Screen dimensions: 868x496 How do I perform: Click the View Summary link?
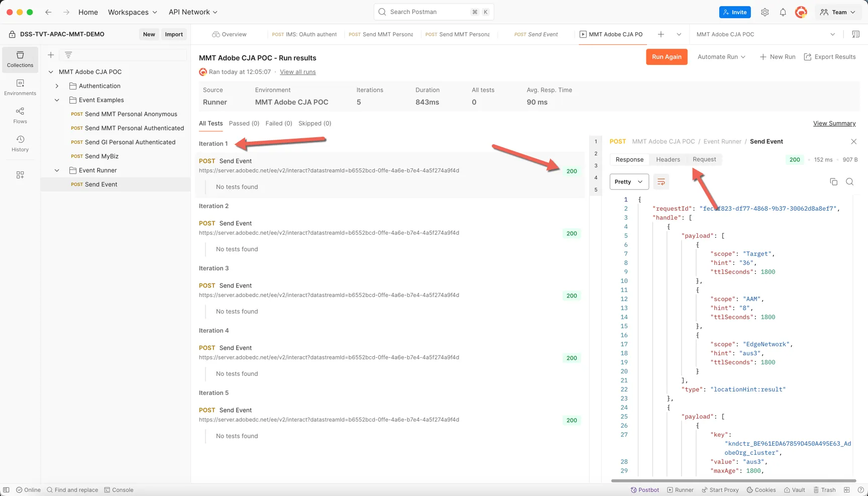(x=834, y=124)
